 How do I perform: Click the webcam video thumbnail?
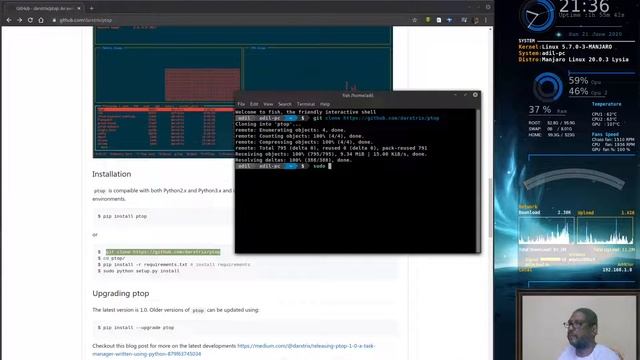pos(579,327)
